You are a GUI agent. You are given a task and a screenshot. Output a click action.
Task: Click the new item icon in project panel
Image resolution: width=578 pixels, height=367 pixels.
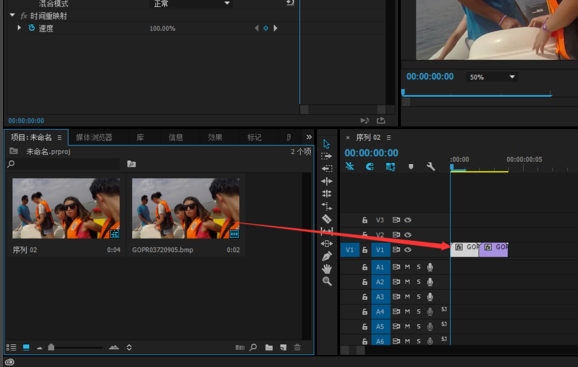(x=283, y=347)
